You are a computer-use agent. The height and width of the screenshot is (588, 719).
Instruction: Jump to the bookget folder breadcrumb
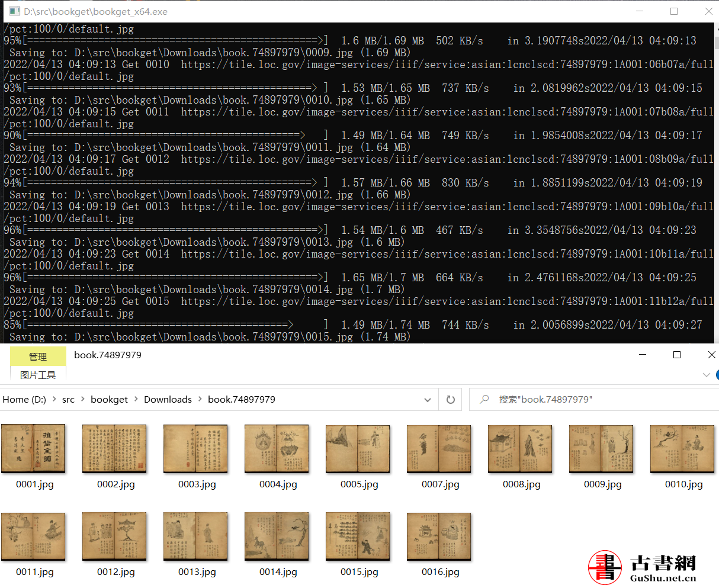109,400
